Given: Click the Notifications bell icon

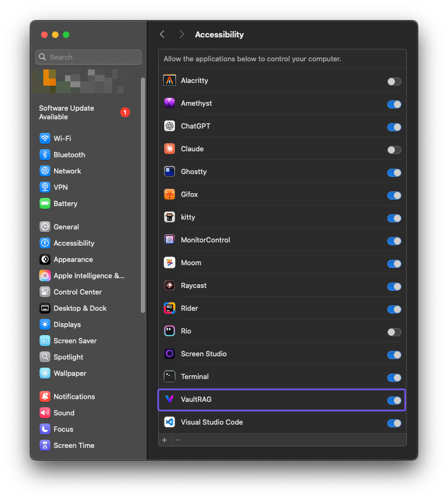Looking at the screenshot, I should (45, 396).
